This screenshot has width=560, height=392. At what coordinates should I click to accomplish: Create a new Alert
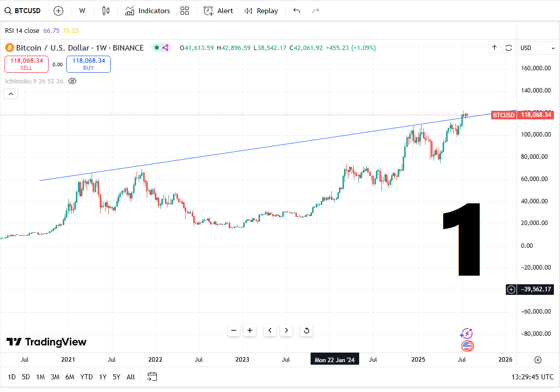pos(218,11)
